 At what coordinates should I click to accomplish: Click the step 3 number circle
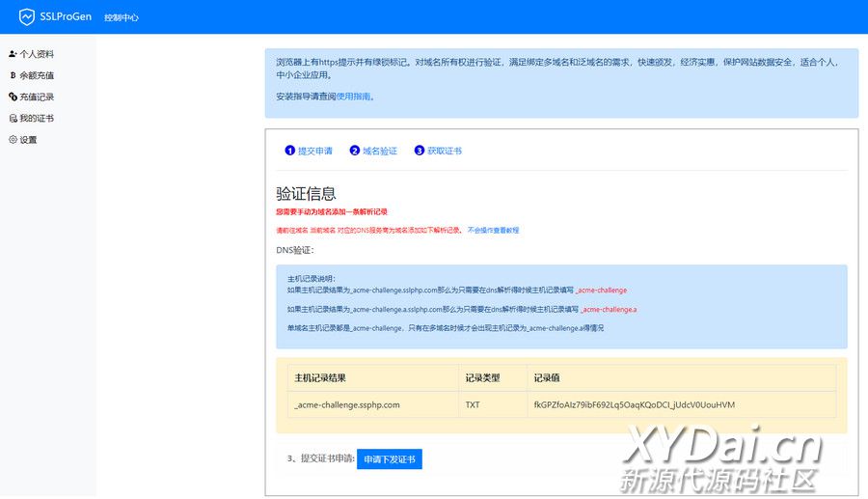(x=419, y=151)
